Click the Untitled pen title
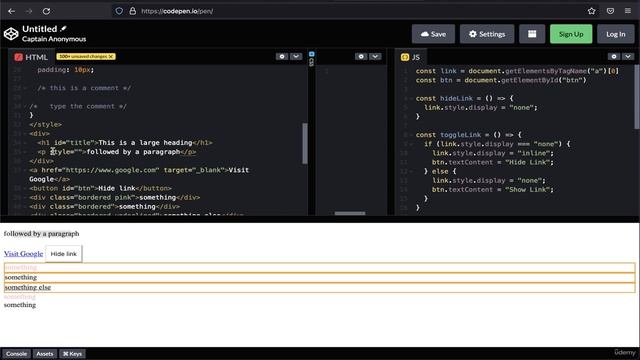Viewport: 640px width, 360px height. pos(40,29)
